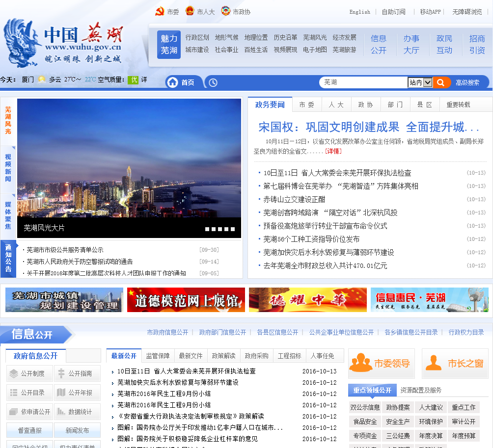This screenshot has width=493, height=448.
Task: Open the 办事大厅 main menu
Action: [x=411, y=45]
